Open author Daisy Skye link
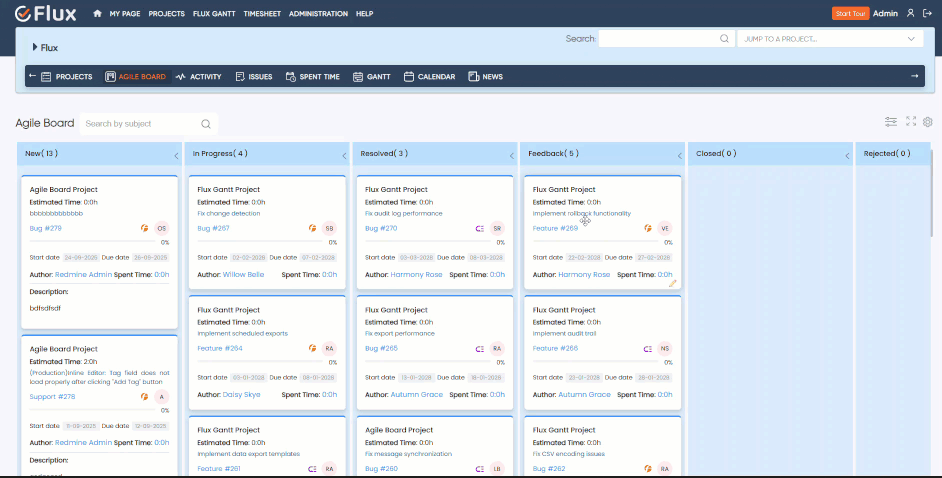This screenshot has width=942, height=478. point(242,395)
